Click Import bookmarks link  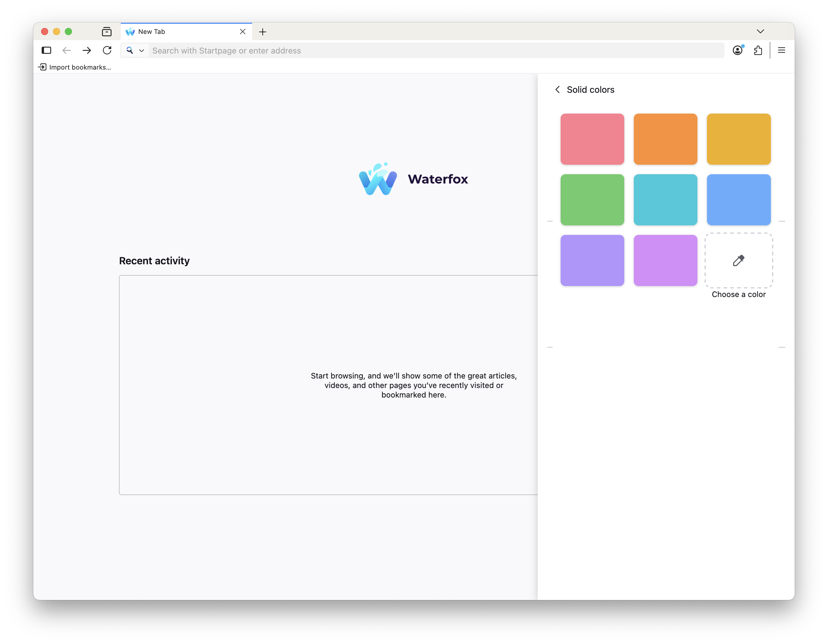click(x=75, y=67)
